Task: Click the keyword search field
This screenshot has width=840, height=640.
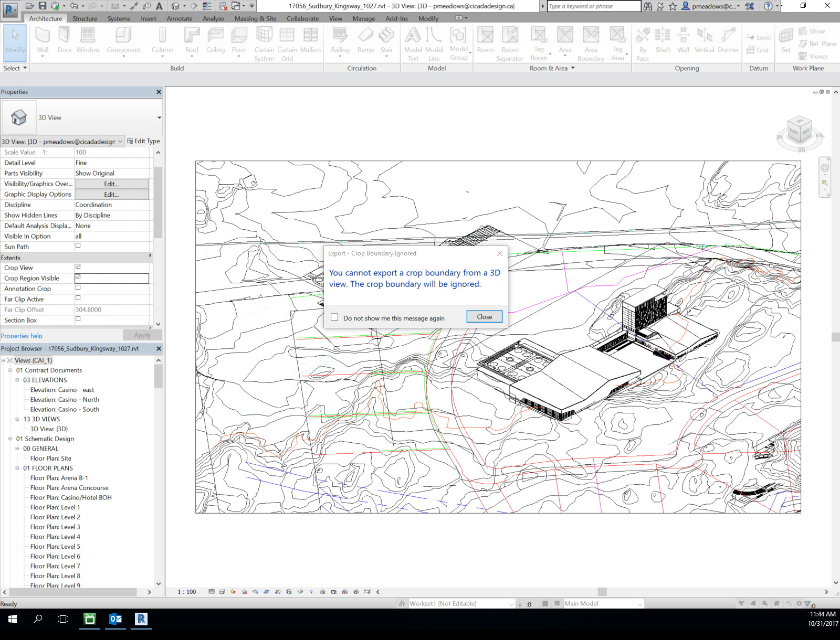Action: [x=592, y=6]
